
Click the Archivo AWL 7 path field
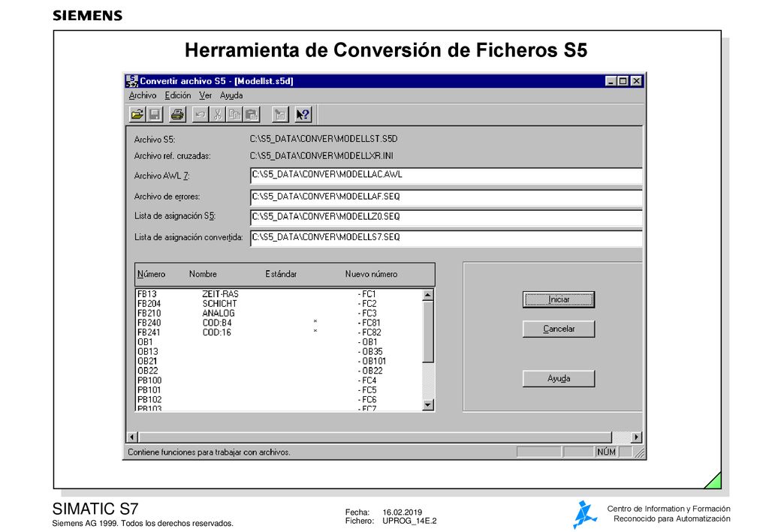click(446, 176)
